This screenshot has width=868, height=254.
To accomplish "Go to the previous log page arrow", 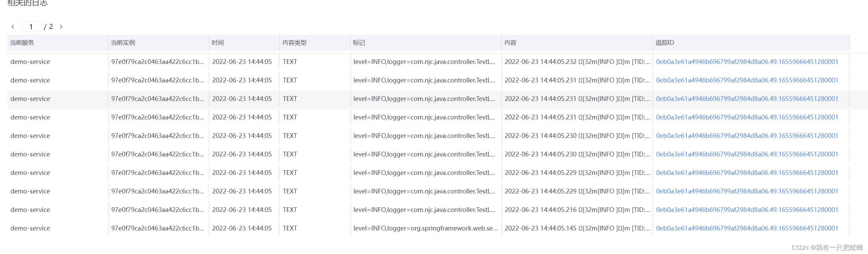I will [x=13, y=27].
